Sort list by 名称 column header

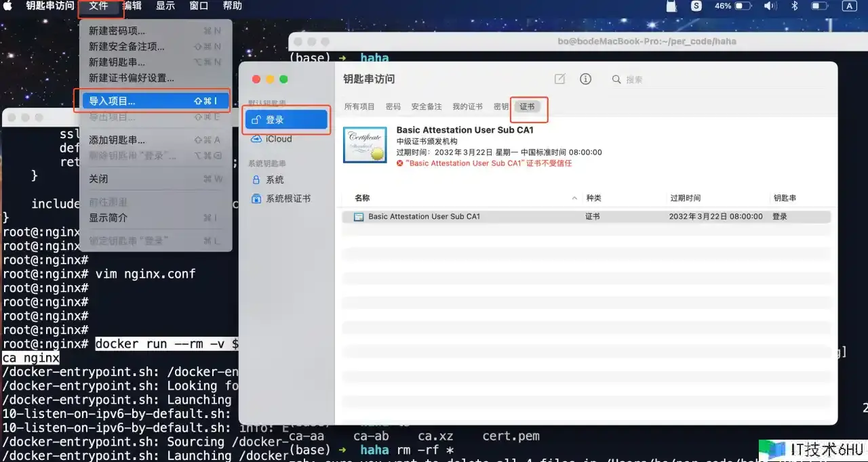362,198
